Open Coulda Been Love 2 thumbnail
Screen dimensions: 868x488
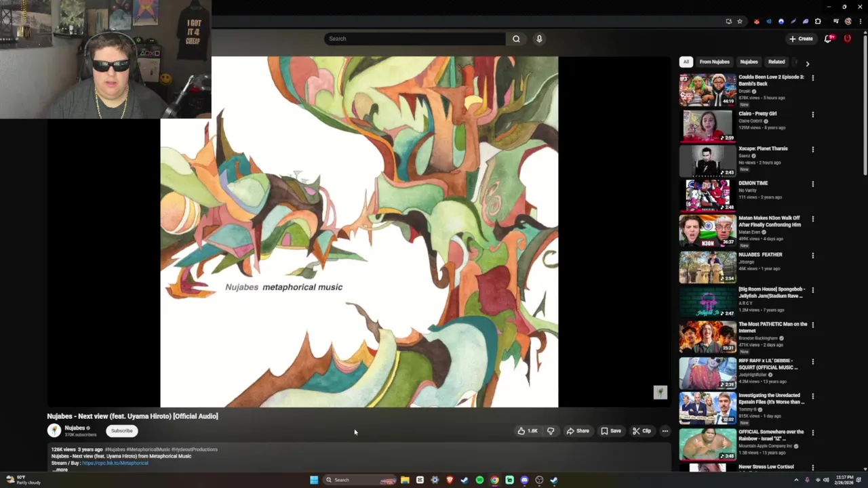click(x=707, y=89)
